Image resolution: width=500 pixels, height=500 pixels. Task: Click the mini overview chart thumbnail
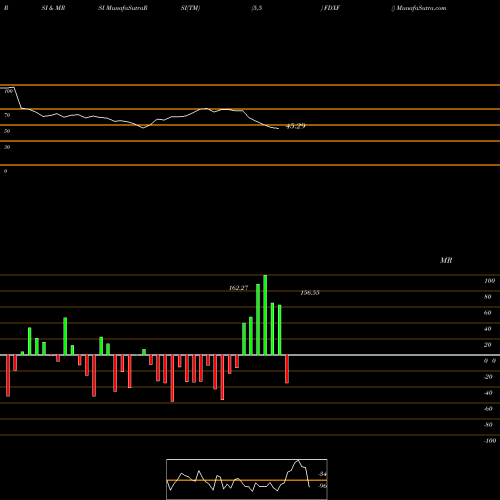click(x=247, y=479)
